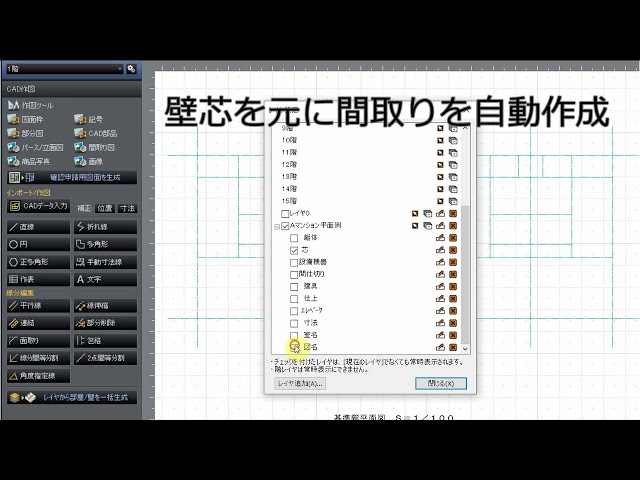Click the edit pencil icon on the 芯 row

440,250
